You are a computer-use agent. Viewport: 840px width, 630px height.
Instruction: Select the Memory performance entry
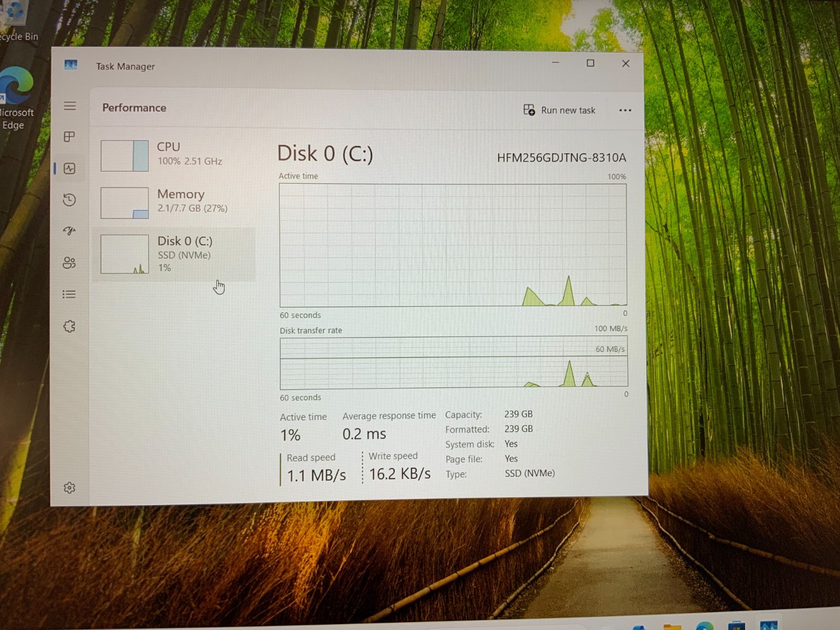(173, 203)
